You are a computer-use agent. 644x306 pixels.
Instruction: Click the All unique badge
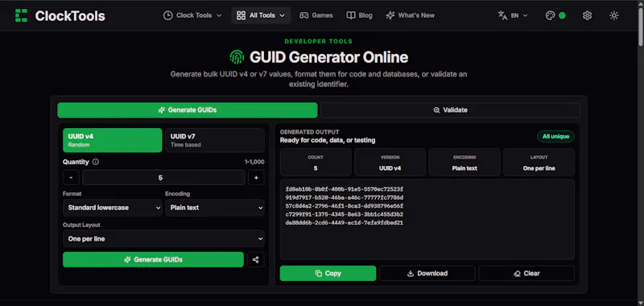pos(555,136)
